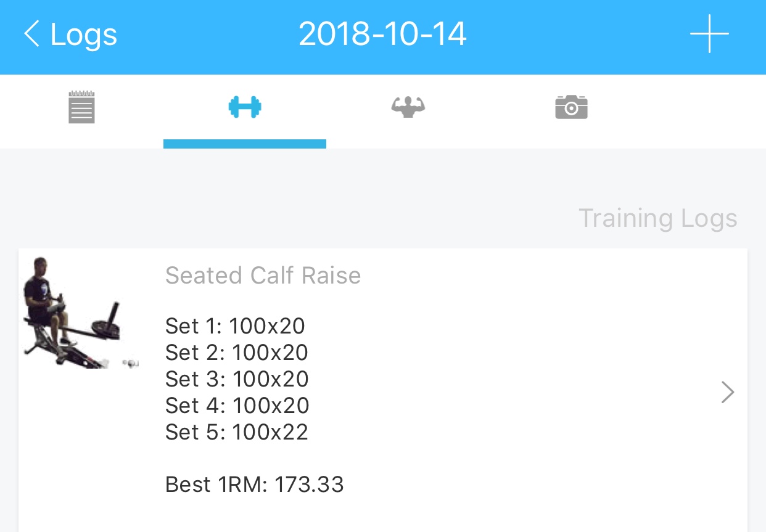Switch to the flexing muscles body tab
The width and height of the screenshot is (766, 532).
click(x=408, y=107)
